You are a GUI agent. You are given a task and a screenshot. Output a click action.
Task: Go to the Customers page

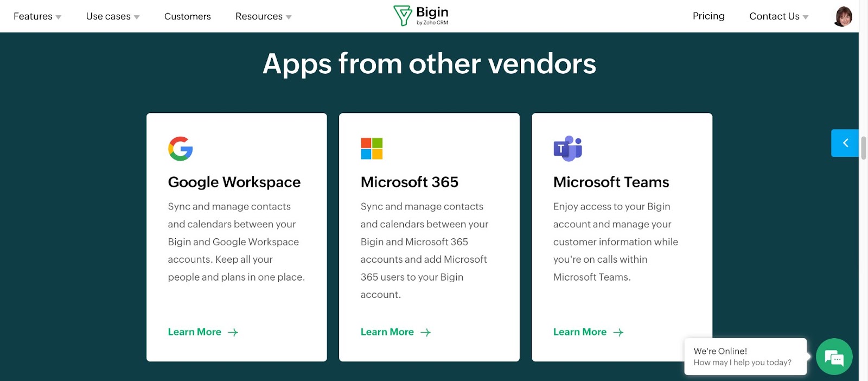pyautogui.click(x=188, y=16)
